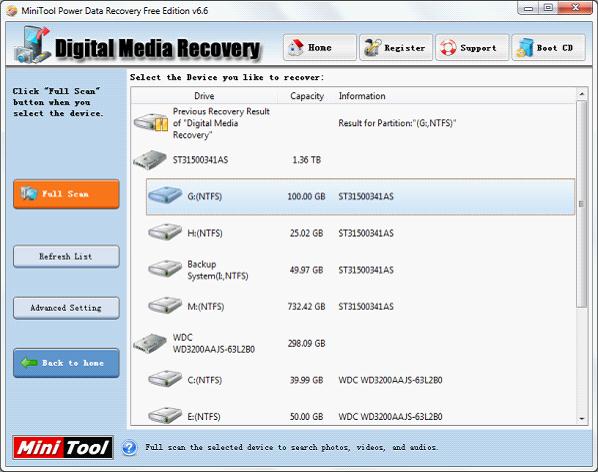Start the Full Scan
Viewport: 598px width, 472px height.
point(66,194)
